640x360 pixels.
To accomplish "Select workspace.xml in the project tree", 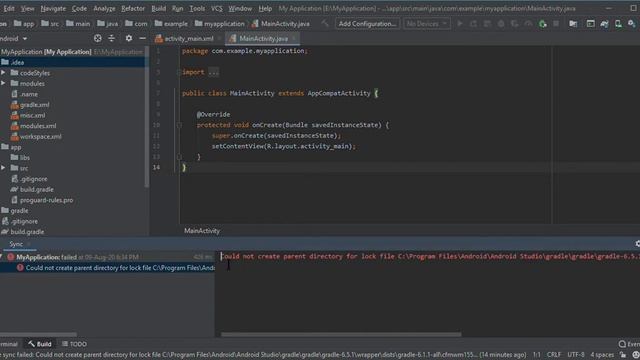I will pos(36,136).
